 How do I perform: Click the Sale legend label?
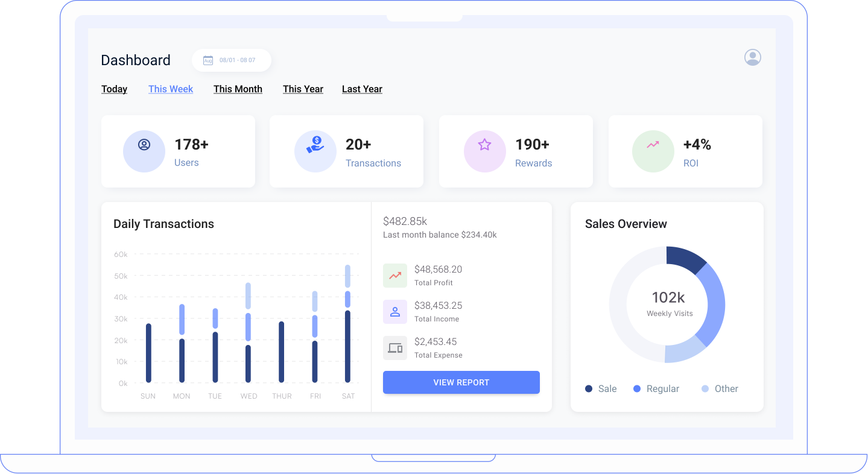[x=607, y=389]
